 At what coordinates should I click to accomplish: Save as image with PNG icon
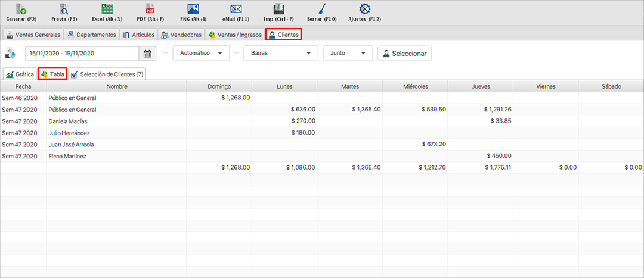pos(193,10)
